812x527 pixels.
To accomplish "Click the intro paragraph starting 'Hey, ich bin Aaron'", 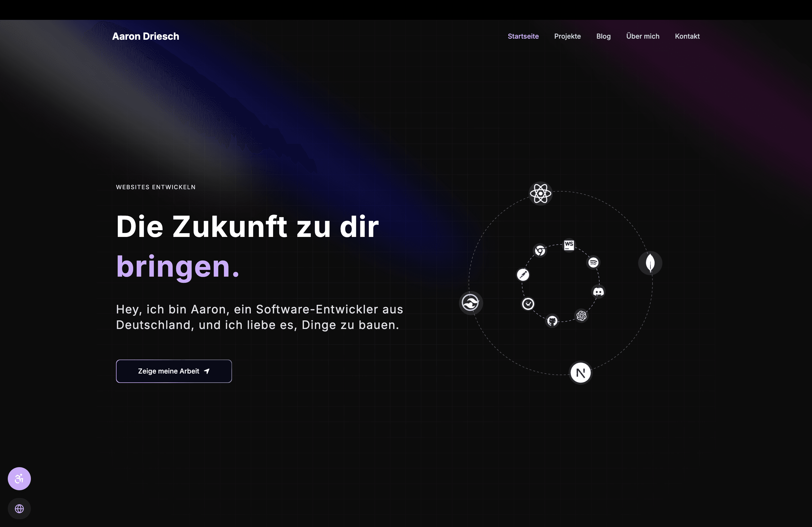I will [x=260, y=317].
